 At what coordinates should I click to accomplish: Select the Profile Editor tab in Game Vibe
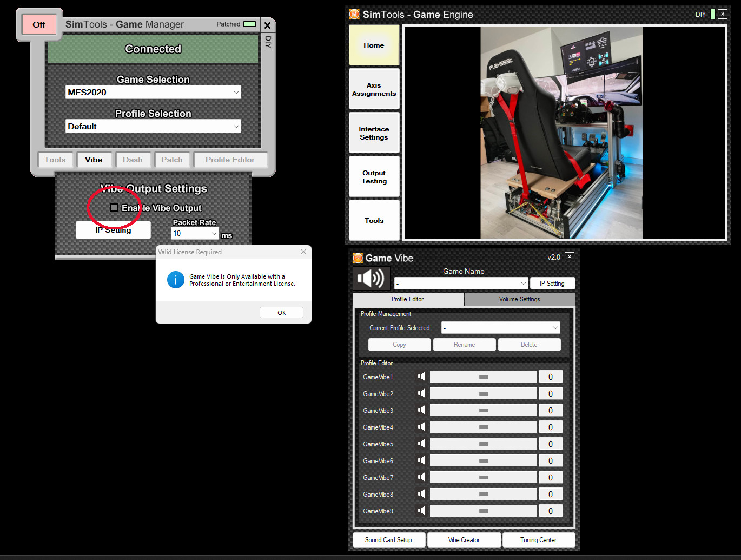pyautogui.click(x=408, y=299)
